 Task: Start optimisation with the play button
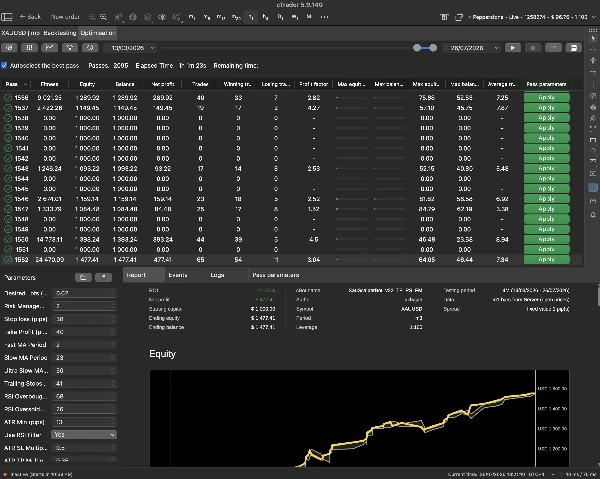[513, 48]
